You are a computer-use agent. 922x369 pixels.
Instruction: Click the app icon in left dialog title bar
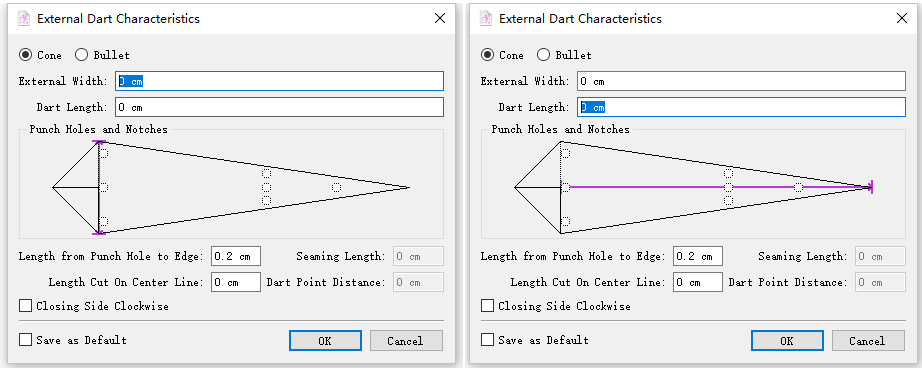(x=24, y=19)
